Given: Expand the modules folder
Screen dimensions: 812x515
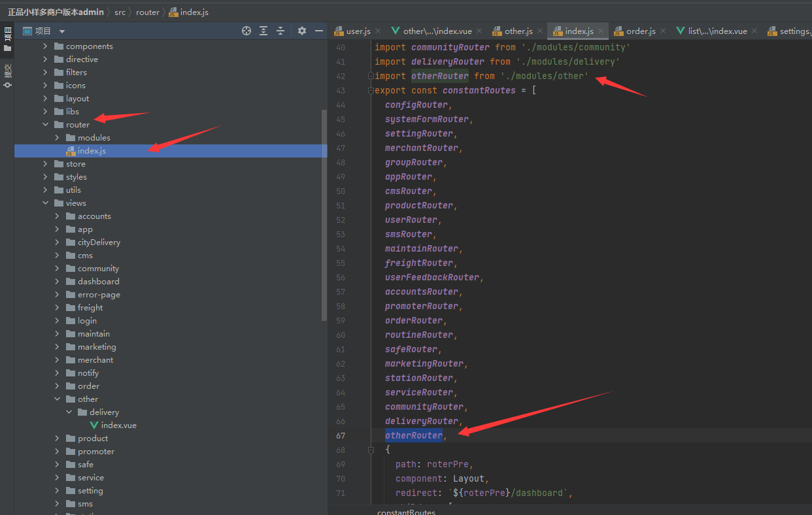Looking at the screenshot, I should click(x=57, y=138).
